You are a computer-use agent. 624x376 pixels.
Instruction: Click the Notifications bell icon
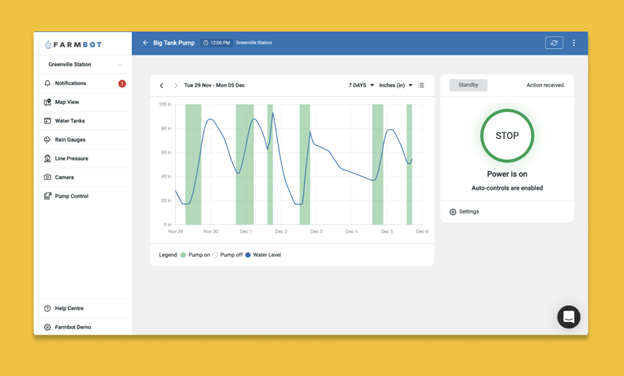tap(47, 83)
